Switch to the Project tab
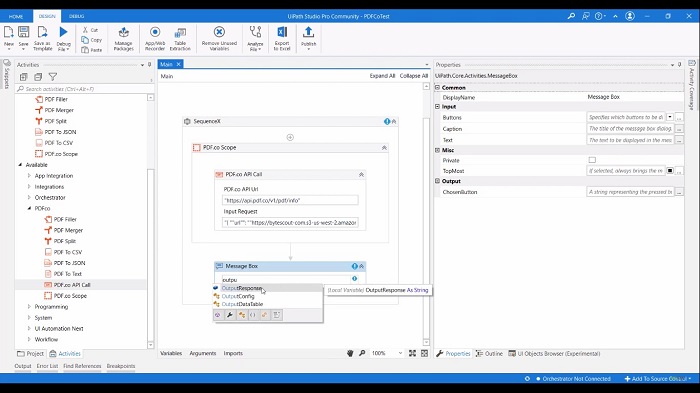This screenshot has height=393, width=700. click(x=30, y=354)
